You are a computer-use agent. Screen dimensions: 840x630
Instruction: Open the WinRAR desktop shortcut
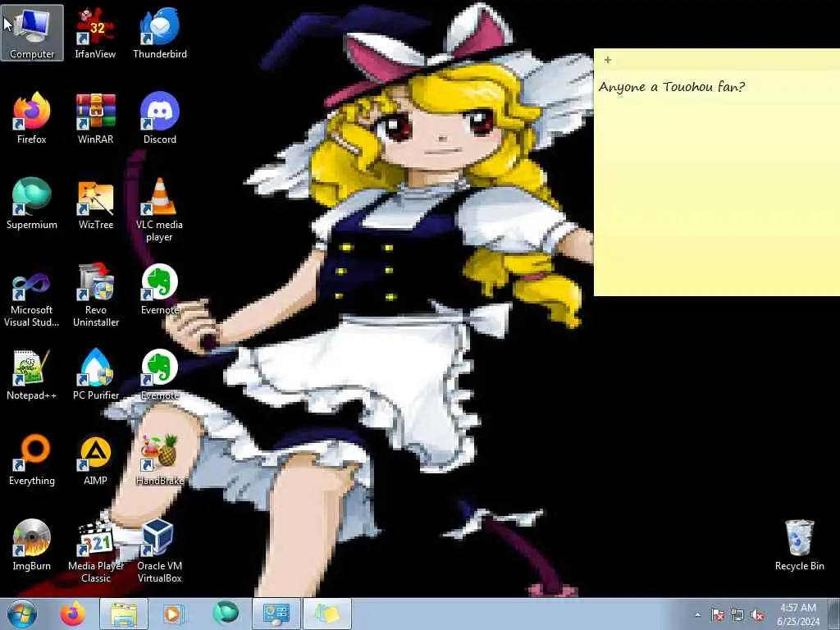95,118
